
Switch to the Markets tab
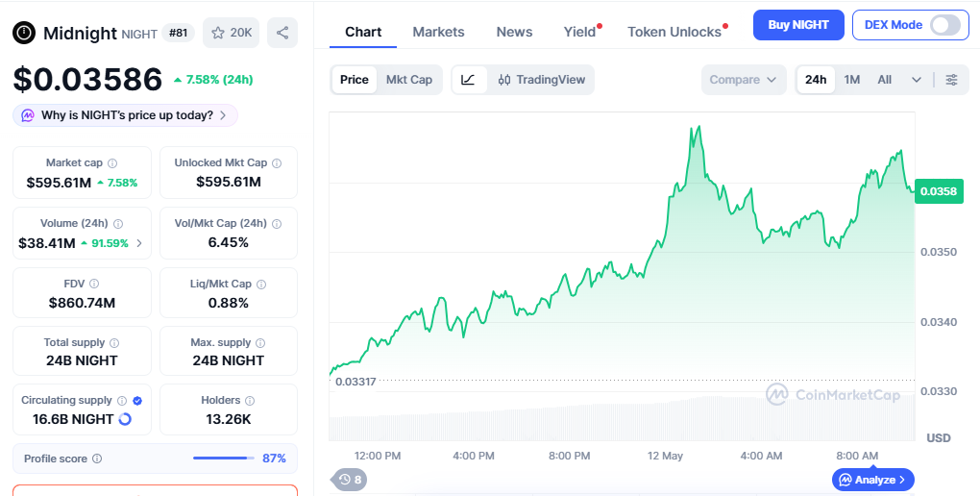438,32
